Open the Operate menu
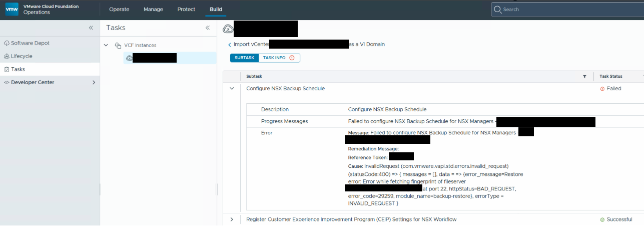The image size is (644, 230). tap(119, 9)
